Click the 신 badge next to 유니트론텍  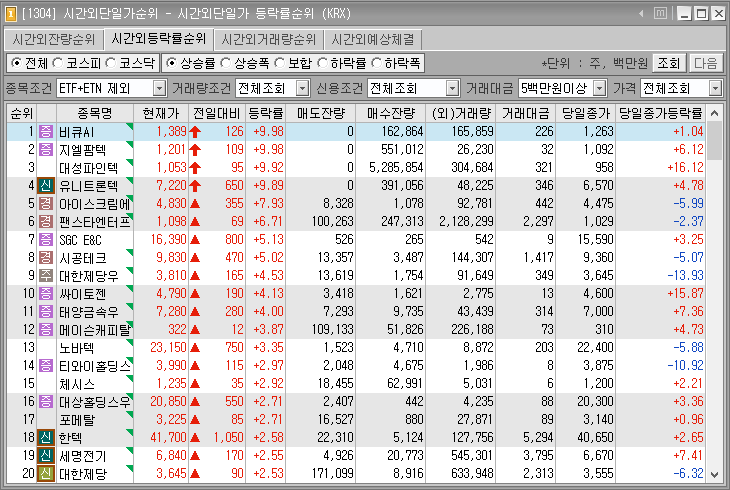click(46, 185)
